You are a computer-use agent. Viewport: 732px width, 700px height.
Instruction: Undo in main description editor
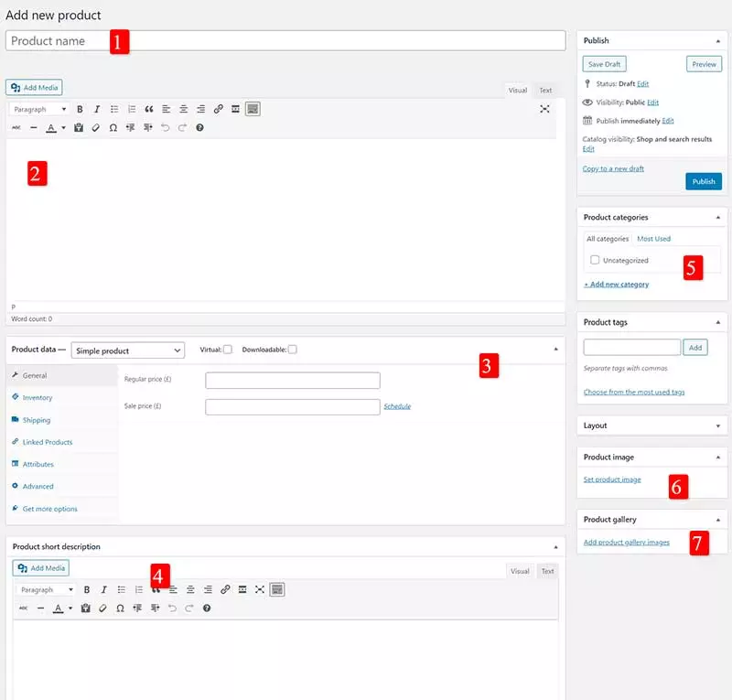(x=166, y=127)
